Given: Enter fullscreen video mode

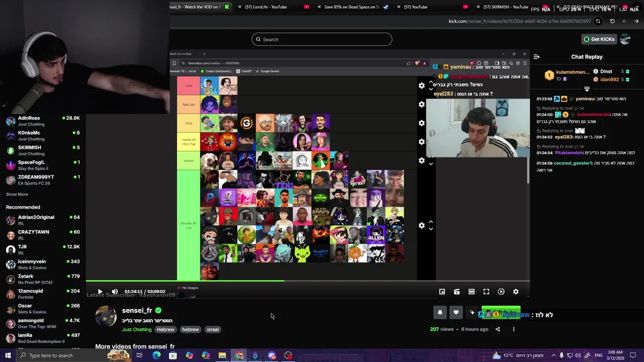Looking at the screenshot, I should (486, 292).
